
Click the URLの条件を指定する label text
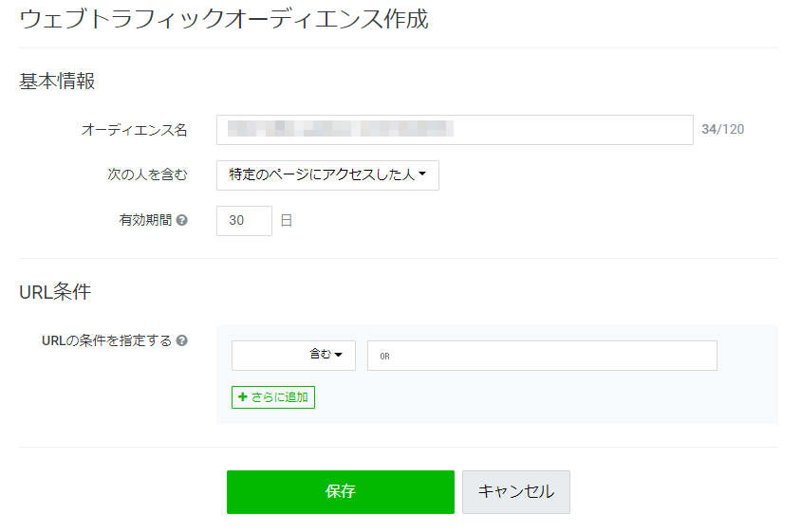(x=106, y=340)
